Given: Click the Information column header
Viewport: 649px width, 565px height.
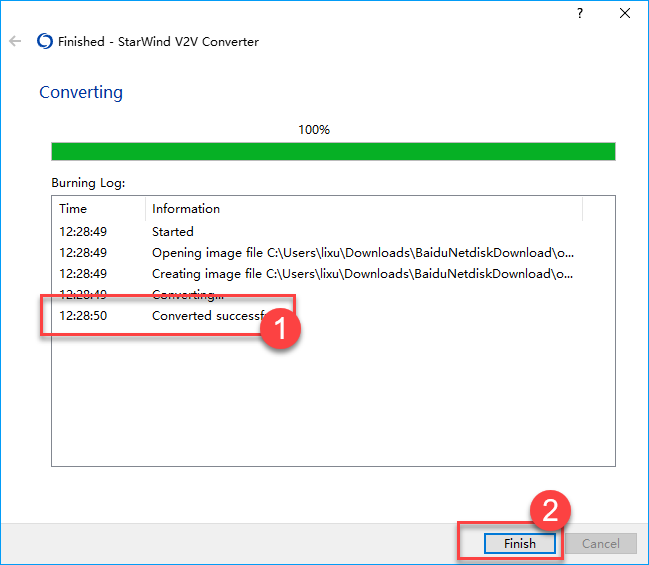Looking at the screenshot, I should pyautogui.click(x=364, y=209).
